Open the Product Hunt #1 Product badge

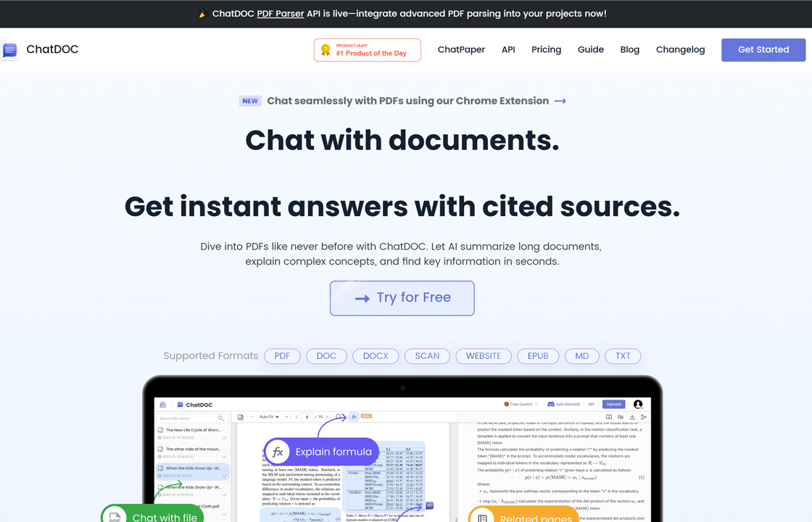[367, 50]
